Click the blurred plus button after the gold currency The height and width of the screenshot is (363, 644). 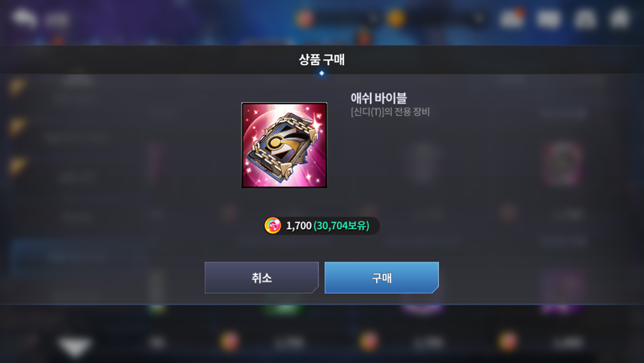[479, 18]
